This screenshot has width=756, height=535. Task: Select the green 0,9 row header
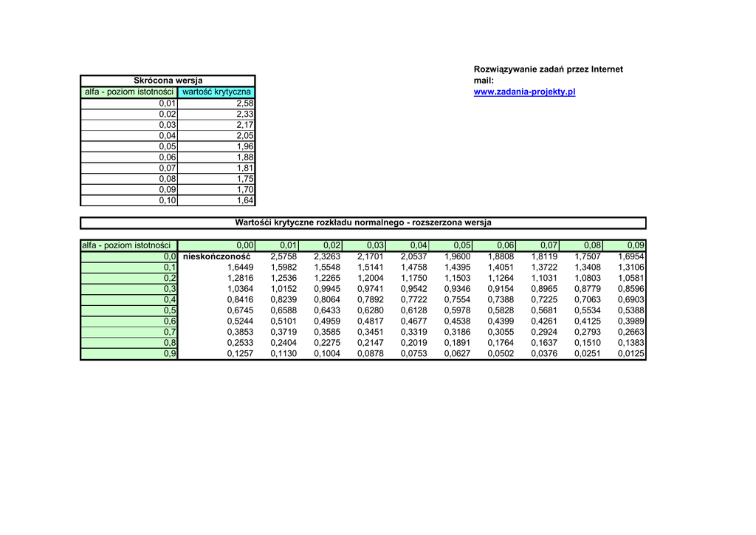pos(129,354)
